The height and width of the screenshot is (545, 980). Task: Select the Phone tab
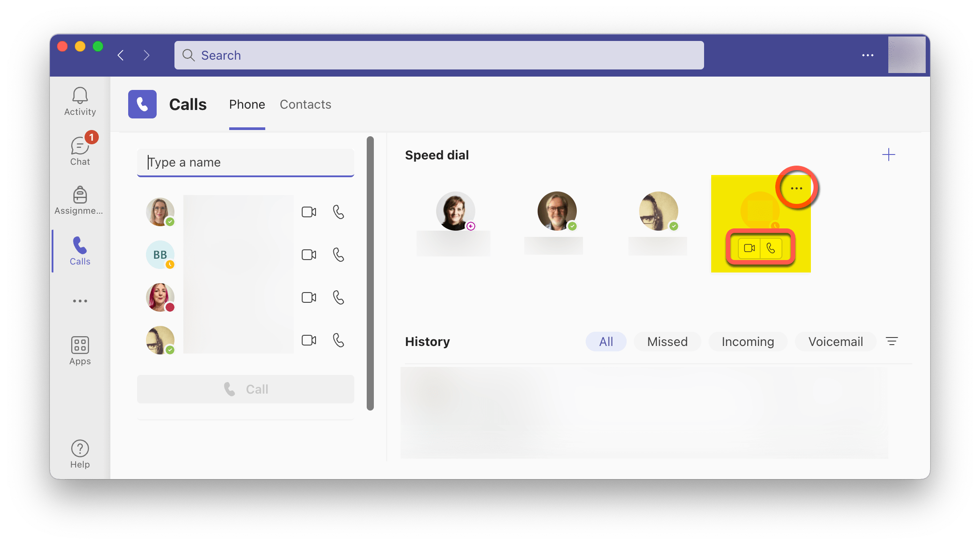coord(247,104)
